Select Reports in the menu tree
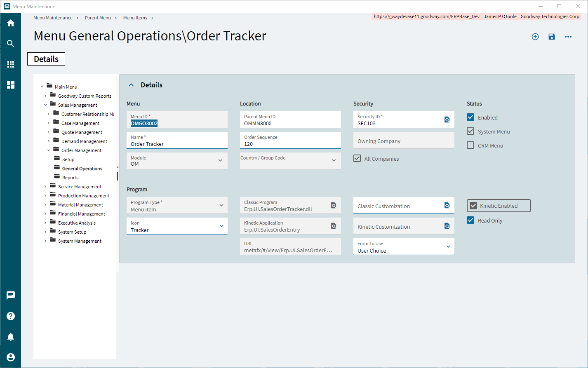 (70, 178)
